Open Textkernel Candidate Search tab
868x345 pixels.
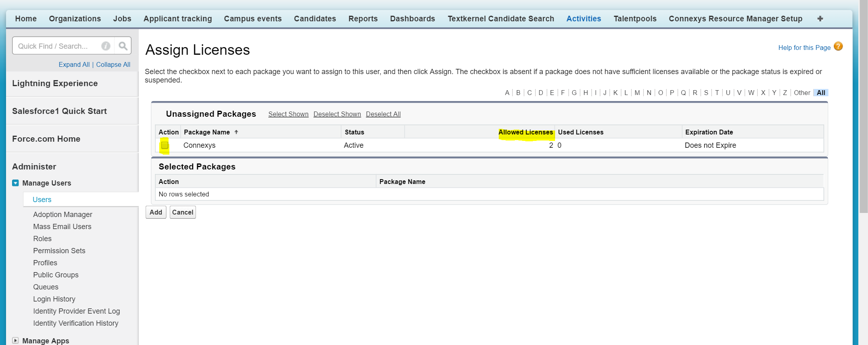click(501, 19)
